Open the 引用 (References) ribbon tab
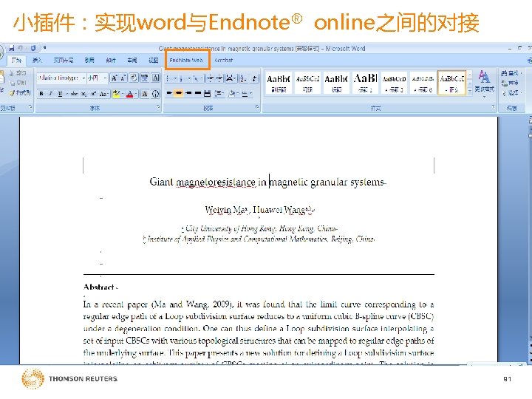The height and width of the screenshot is (399, 532). (89, 60)
